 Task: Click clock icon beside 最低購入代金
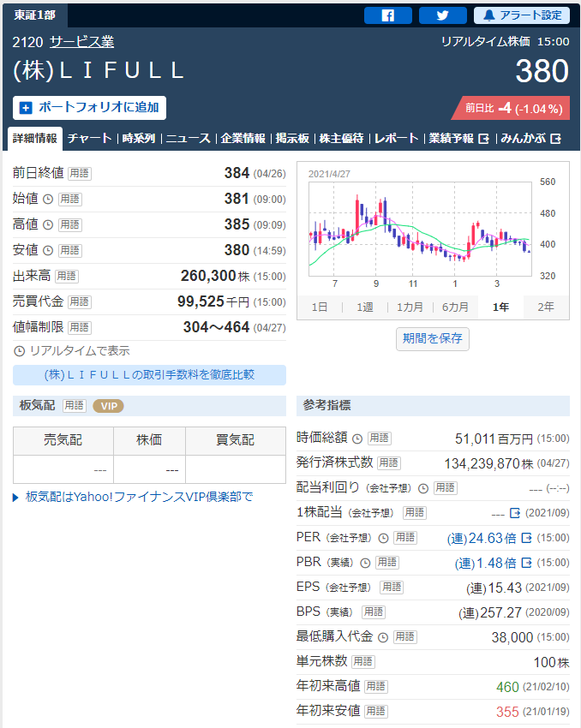383,637
